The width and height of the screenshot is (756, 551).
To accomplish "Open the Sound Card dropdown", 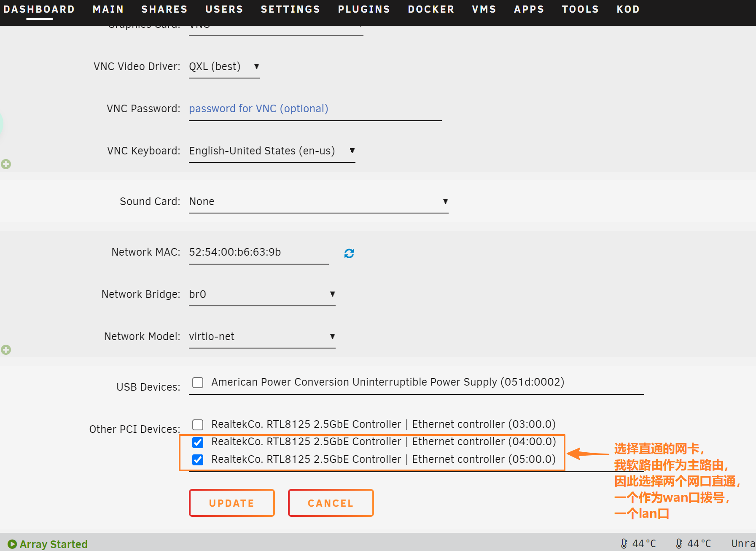I will click(318, 202).
